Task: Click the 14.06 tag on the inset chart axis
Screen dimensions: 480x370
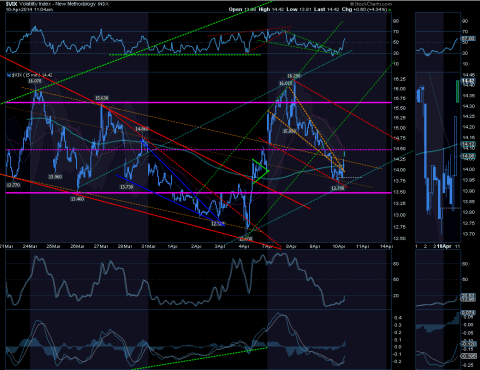Action: coord(468,156)
